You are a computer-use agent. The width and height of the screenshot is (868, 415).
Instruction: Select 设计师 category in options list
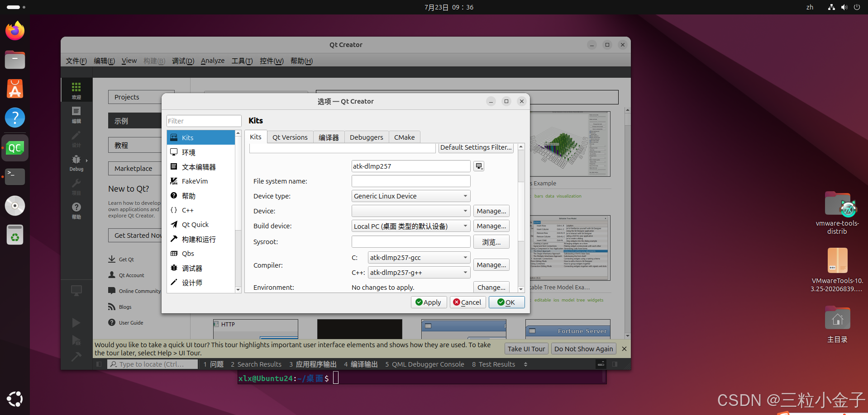(201, 283)
